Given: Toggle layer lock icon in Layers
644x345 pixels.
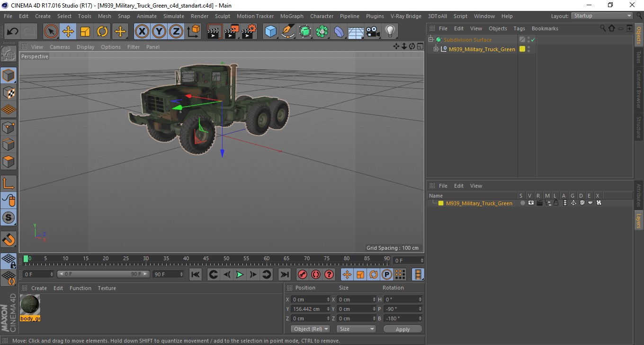Looking at the screenshot, I should (x=556, y=203).
